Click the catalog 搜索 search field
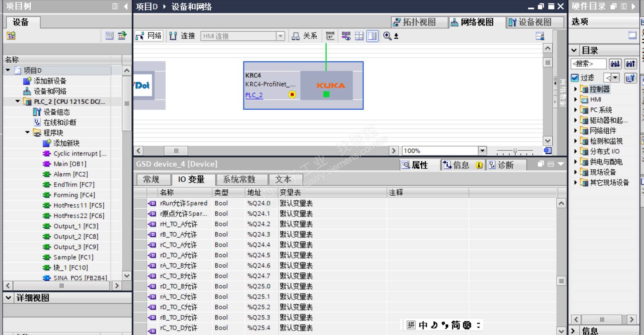The image size is (644, 335). [x=588, y=64]
